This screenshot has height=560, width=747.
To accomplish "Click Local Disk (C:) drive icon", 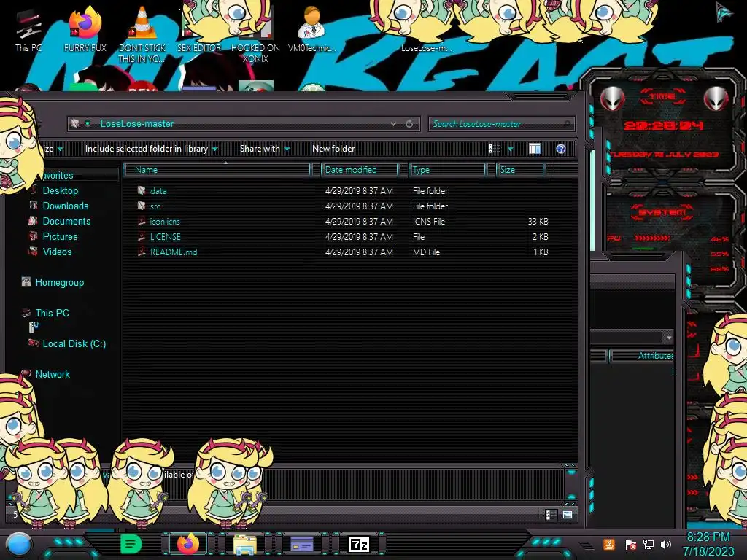I will click(34, 343).
